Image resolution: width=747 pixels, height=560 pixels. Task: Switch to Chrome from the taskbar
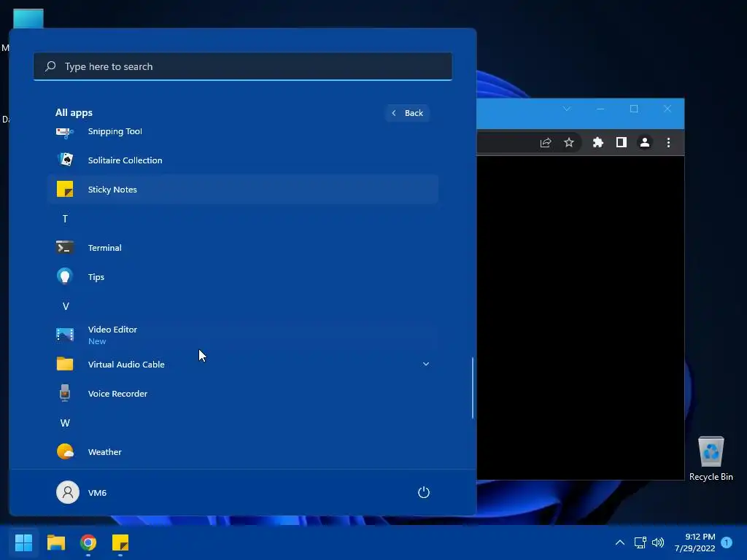coord(88,542)
